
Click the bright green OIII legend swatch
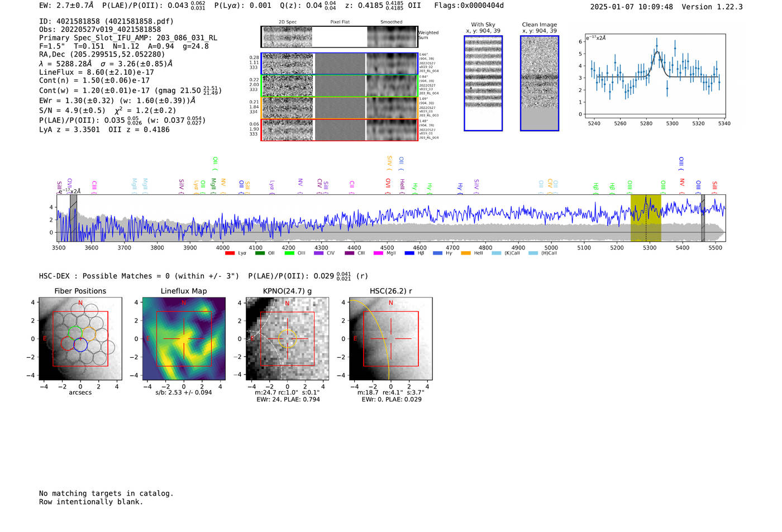(x=289, y=253)
